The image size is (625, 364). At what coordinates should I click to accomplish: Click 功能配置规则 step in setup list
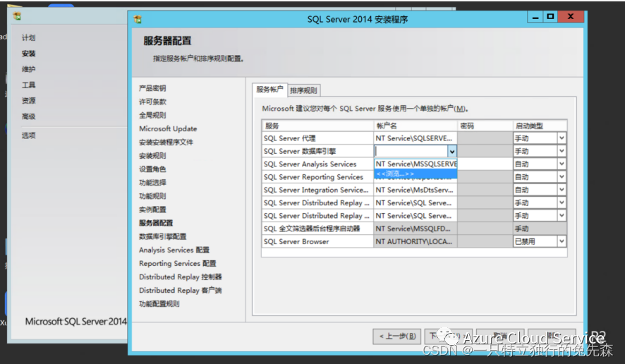[159, 304]
